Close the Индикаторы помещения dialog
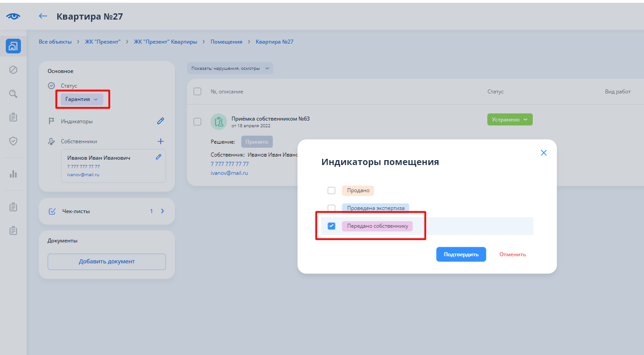The height and width of the screenshot is (355, 644). tap(543, 153)
